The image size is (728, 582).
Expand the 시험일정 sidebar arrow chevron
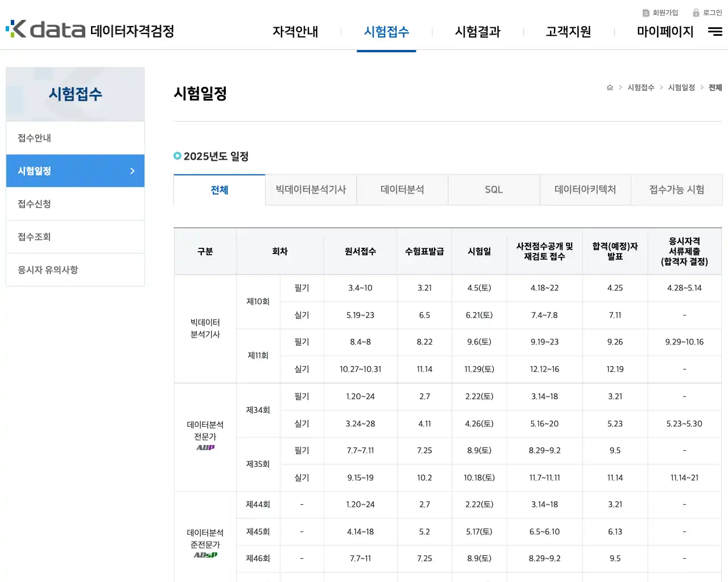[x=132, y=171]
